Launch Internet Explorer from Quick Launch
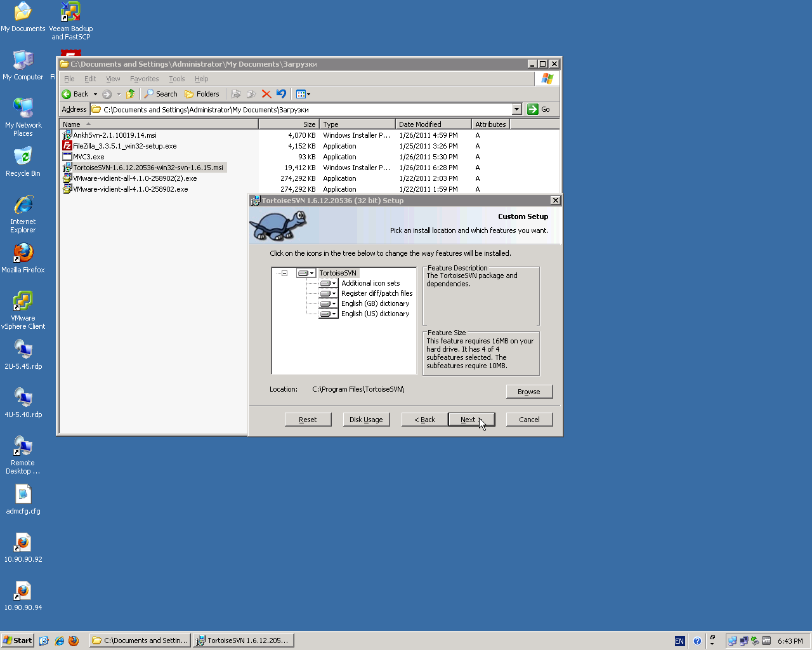This screenshot has height=650, width=812. (x=59, y=641)
